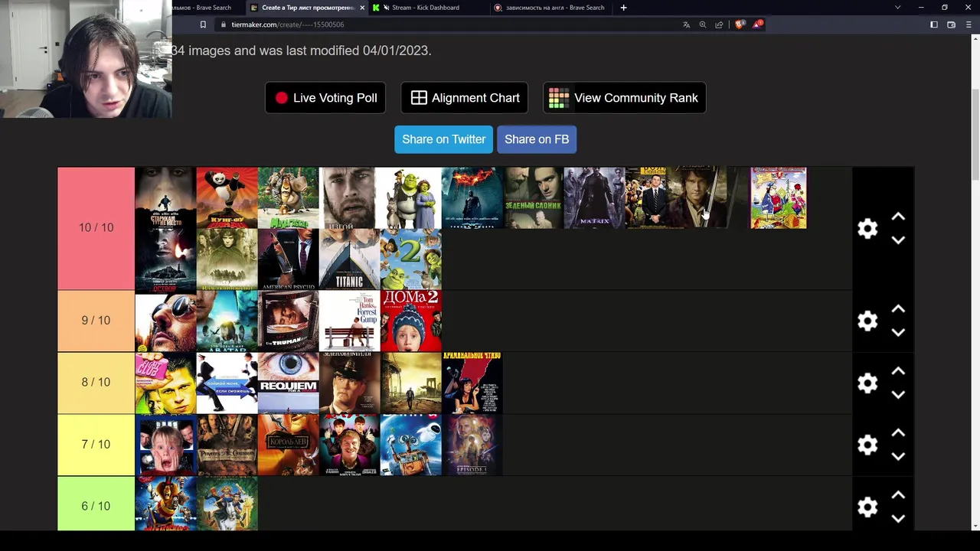Select the Shrek 2 poster
980x551 pixels.
pyautogui.click(x=411, y=259)
